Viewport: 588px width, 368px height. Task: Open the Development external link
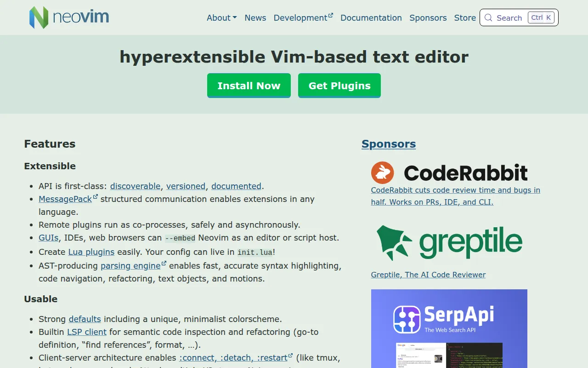tap(303, 18)
